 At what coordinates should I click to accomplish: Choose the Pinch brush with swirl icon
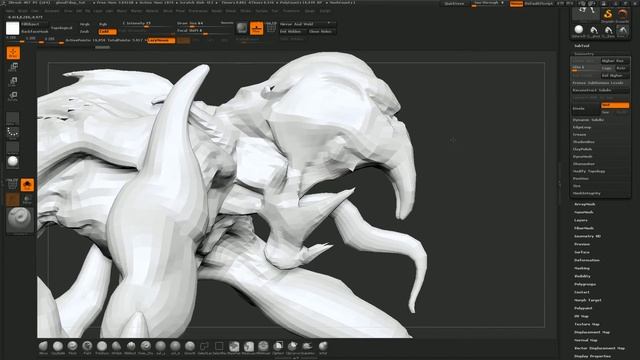(72, 348)
